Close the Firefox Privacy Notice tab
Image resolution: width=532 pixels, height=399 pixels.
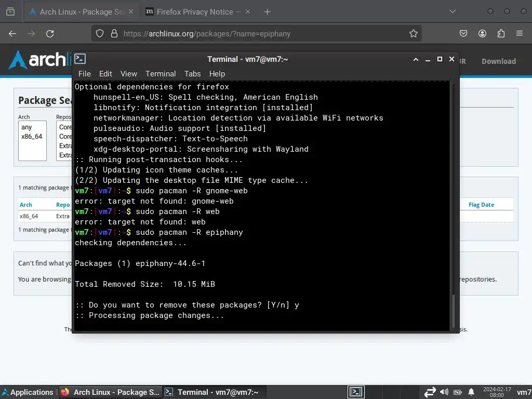coord(248,11)
